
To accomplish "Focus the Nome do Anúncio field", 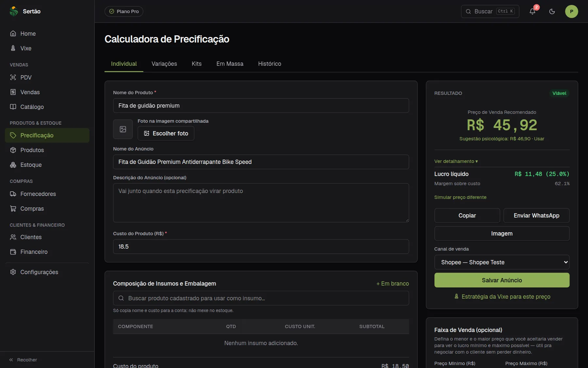I will coord(261,162).
